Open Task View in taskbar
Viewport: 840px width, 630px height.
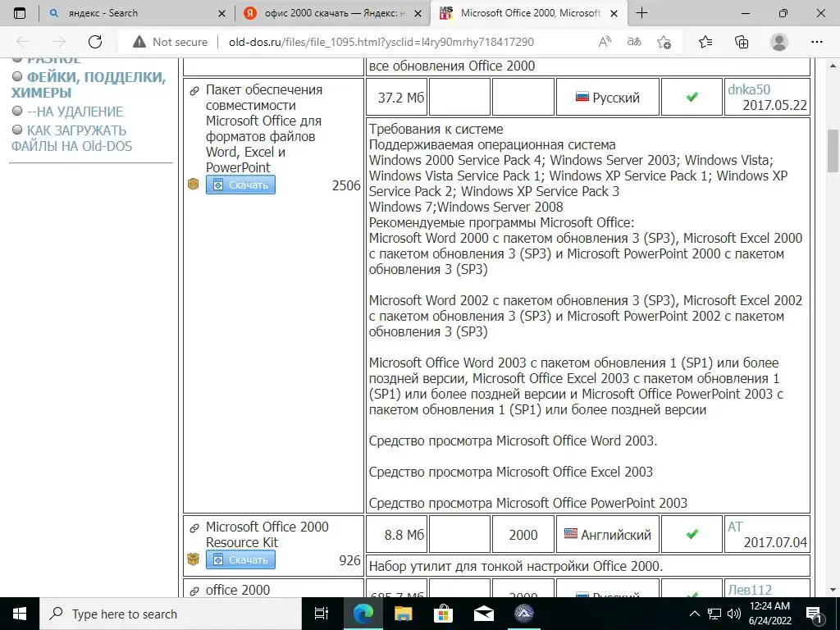321,614
